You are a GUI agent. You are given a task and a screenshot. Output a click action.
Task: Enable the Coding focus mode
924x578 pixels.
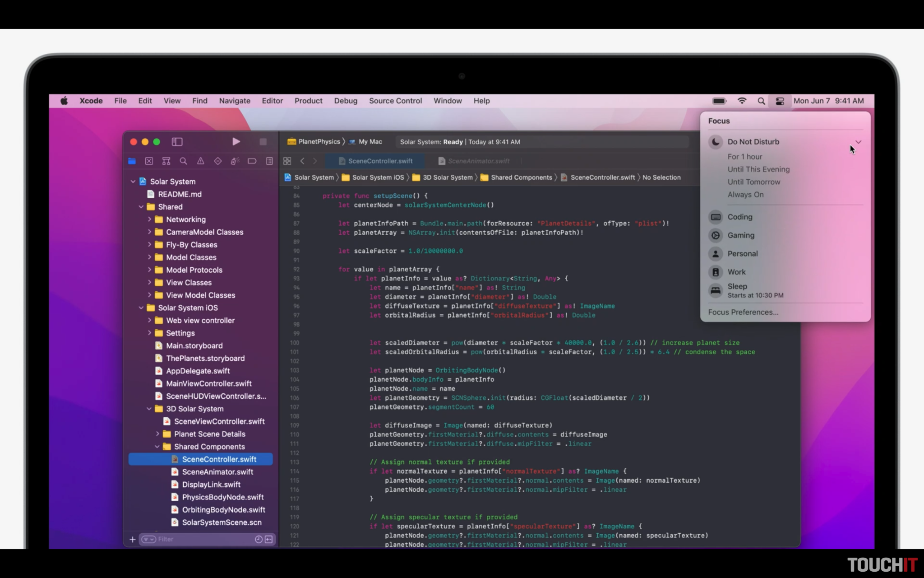point(740,217)
